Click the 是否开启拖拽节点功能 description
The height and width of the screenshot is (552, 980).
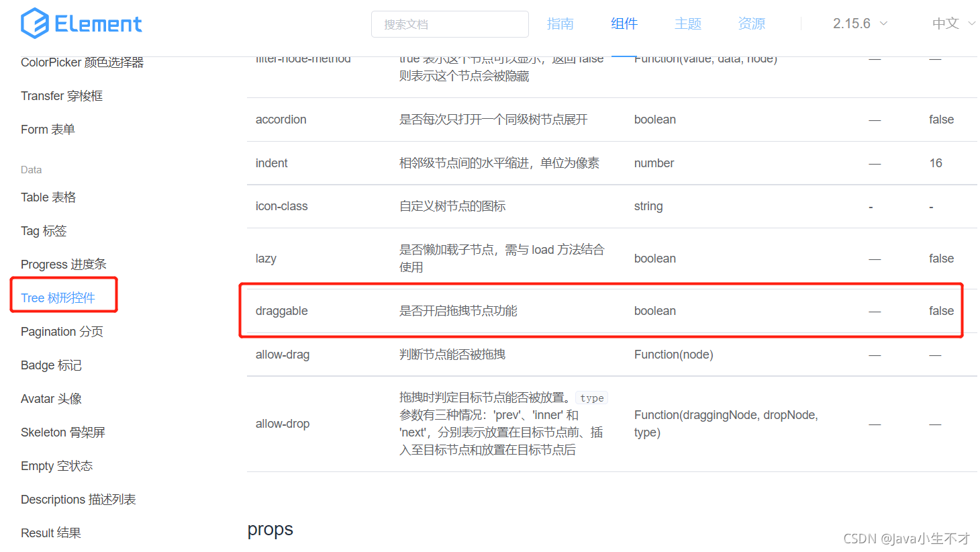coord(458,311)
